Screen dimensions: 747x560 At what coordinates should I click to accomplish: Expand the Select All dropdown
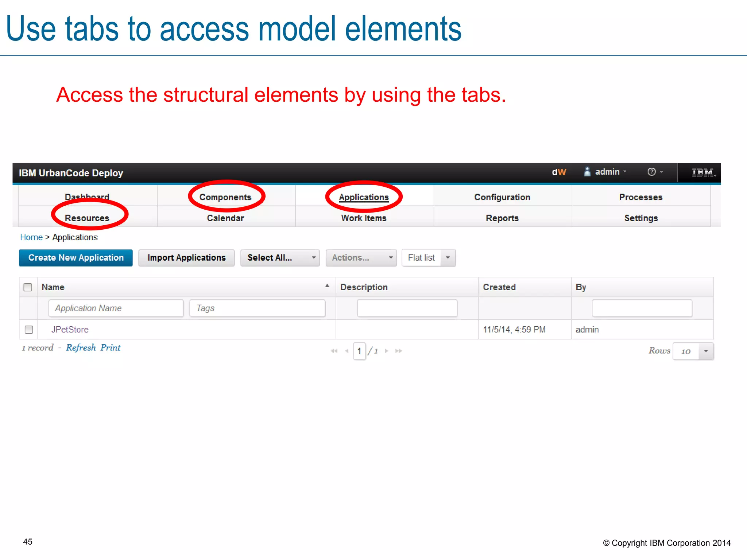tap(313, 258)
